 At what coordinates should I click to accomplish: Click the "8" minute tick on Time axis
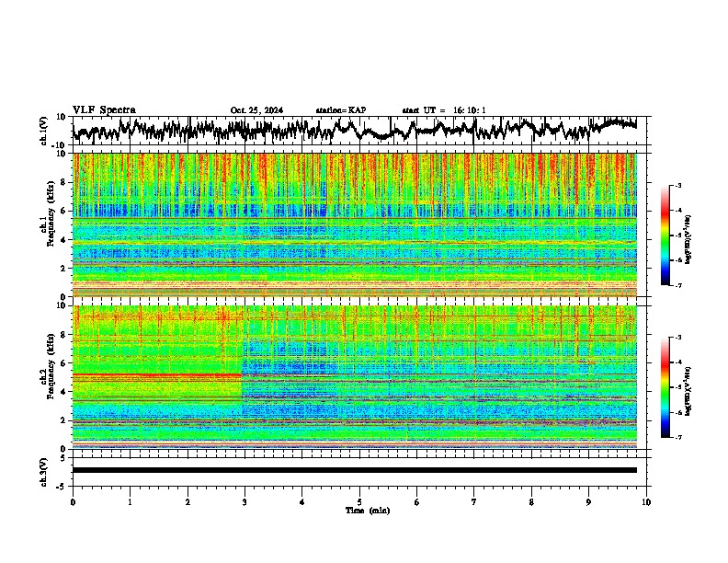(531, 502)
